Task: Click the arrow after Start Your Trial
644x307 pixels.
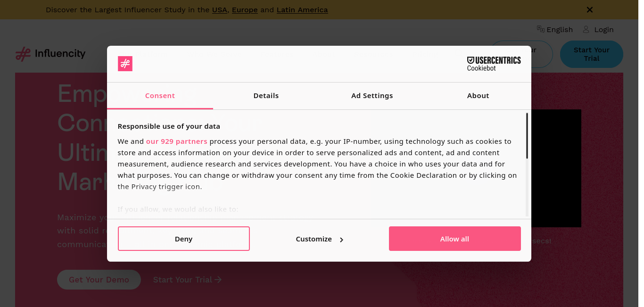Action: point(218,280)
